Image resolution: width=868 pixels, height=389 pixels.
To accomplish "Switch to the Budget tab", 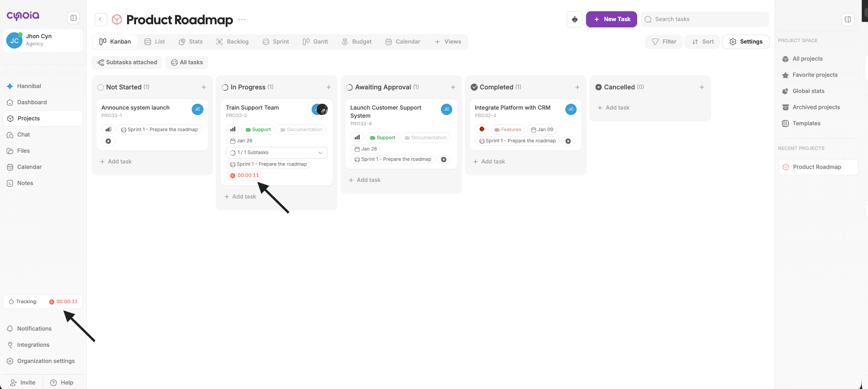I will [357, 42].
